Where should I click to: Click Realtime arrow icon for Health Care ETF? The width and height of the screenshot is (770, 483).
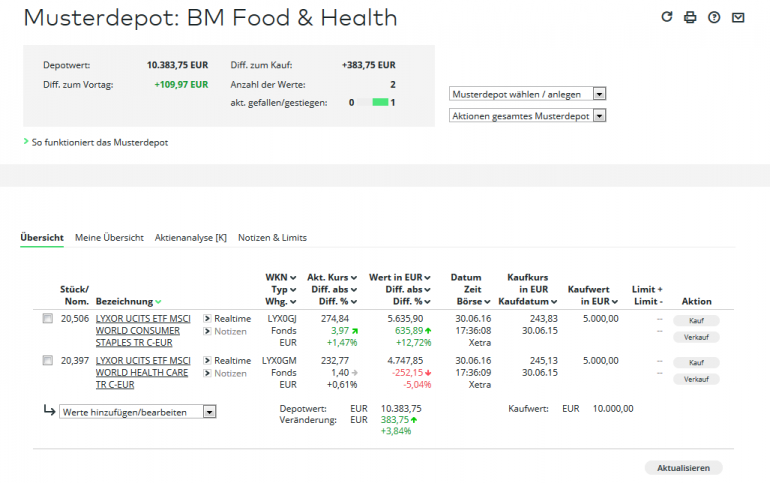[207, 360]
